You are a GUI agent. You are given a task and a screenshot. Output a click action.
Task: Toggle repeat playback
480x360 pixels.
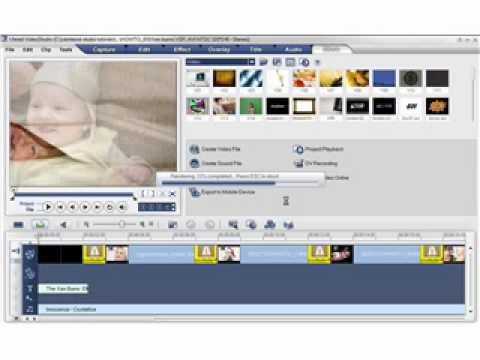click(x=110, y=207)
